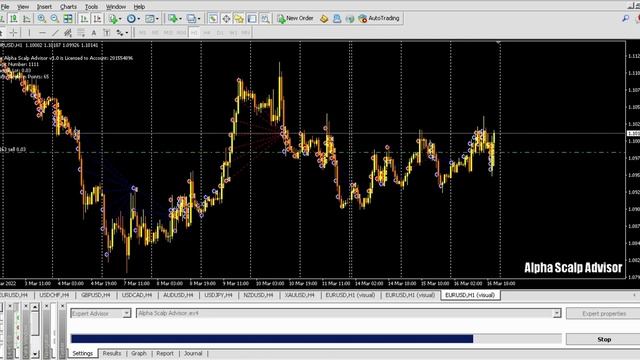The height and width of the screenshot is (360, 640).
Task: Expand the new chart dropdown arrow
Action: (x=180, y=18)
